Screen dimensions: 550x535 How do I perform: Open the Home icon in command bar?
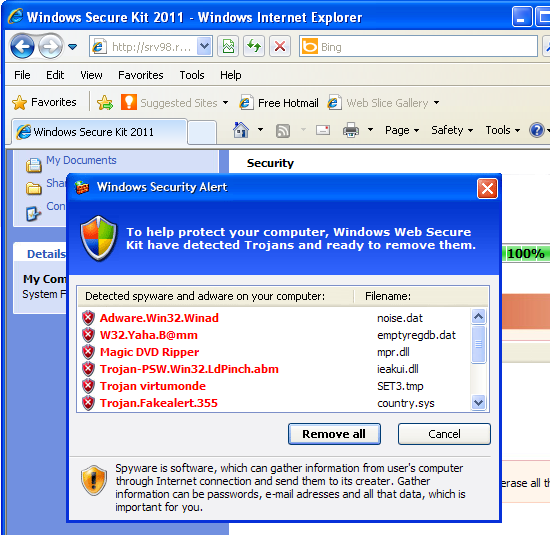tap(241, 130)
